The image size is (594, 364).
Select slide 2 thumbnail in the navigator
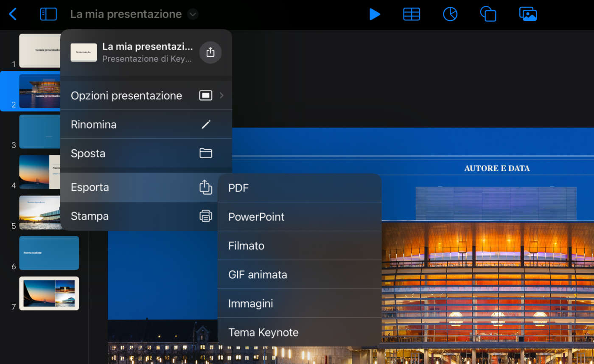coord(40,91)
